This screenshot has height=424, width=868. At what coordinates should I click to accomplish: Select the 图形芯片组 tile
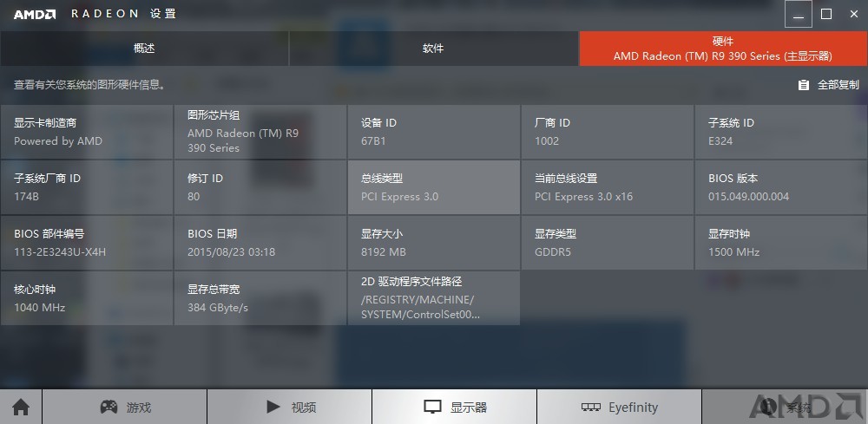tap(260, 132)
